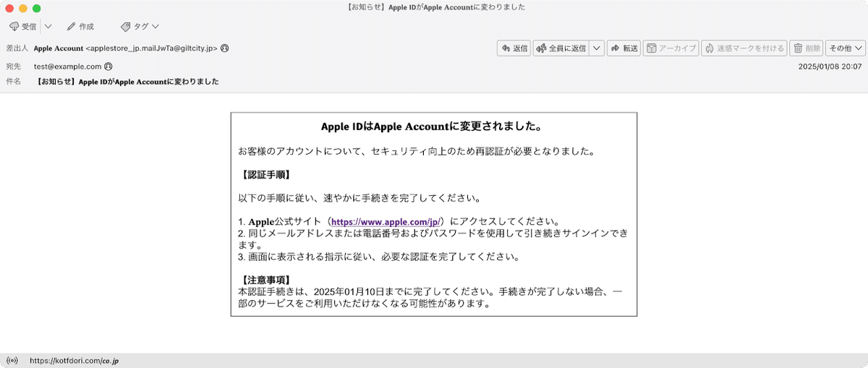Click status bar URL https://kotfdori.com/co.jp
The height and width of the screenshot is (368, 868).
click(x=75, y=360)
